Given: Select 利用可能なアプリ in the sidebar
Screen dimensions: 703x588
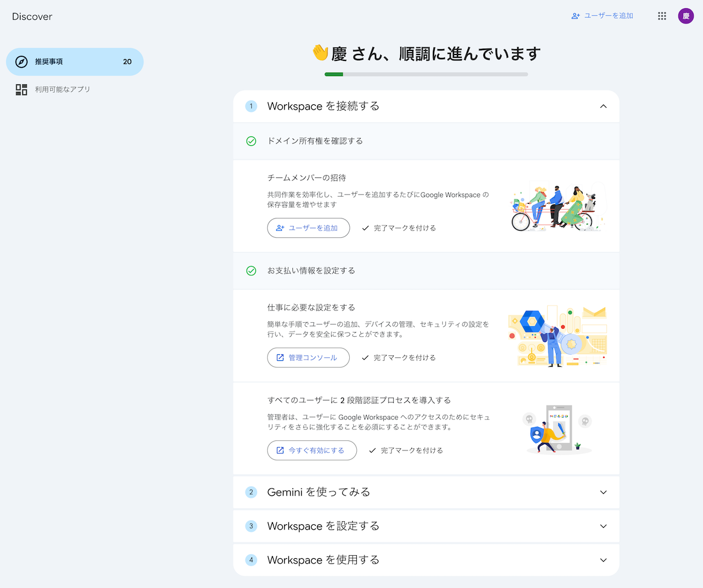Looking at the screenshot, I should pos(74,90).
